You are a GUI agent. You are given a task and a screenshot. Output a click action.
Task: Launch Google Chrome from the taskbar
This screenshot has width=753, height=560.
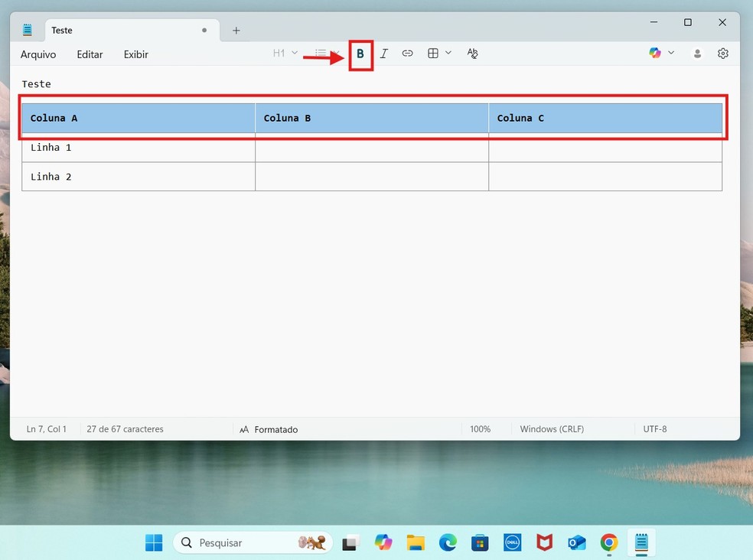click(x=609, y=542)
